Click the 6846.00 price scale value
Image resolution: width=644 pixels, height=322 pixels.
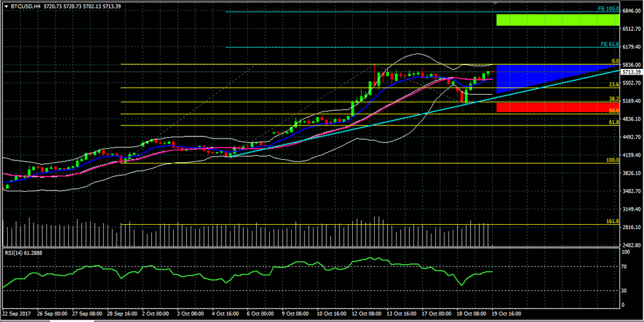[632, 11]
